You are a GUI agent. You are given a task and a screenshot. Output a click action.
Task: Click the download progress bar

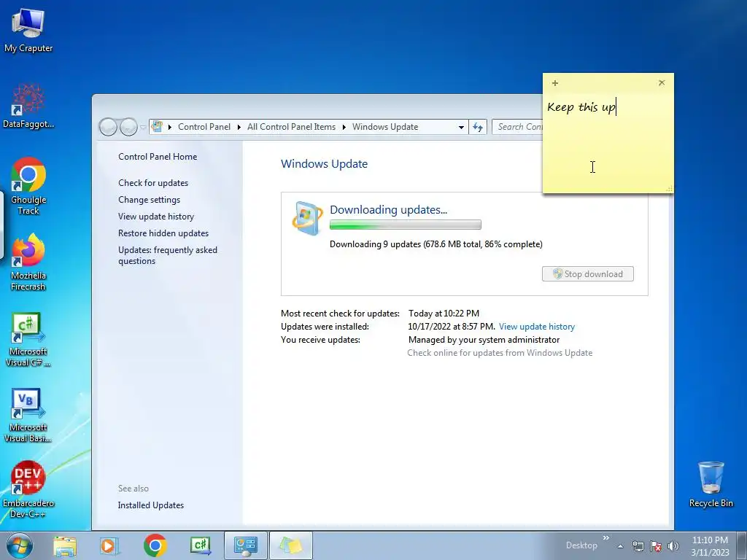[406, 225]
